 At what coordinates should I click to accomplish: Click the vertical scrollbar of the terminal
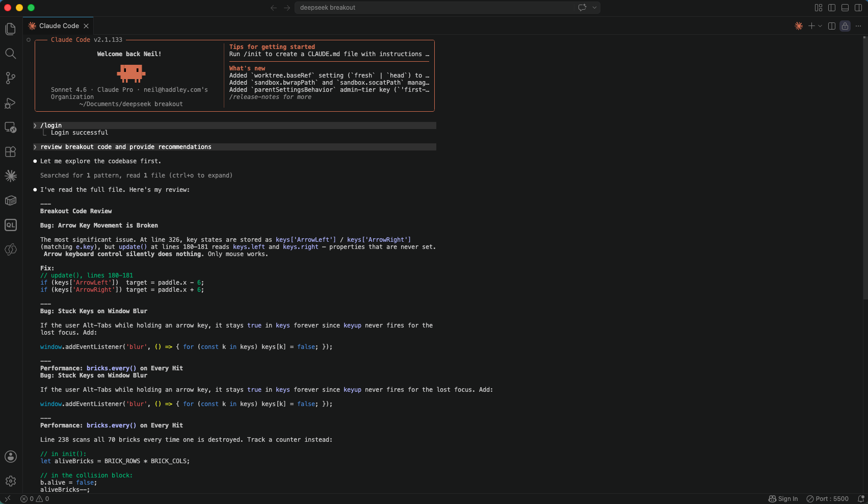tap(865, 168)
